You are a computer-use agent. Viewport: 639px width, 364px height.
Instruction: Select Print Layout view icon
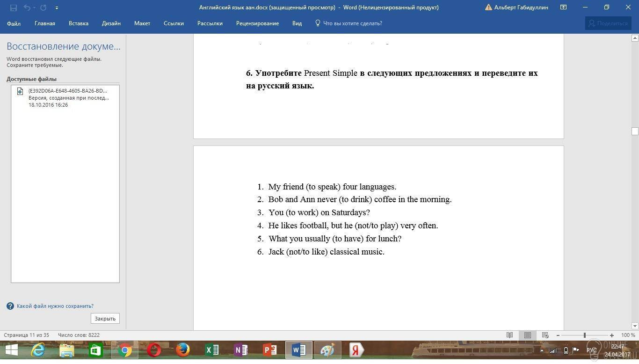(x=528, y=335)
